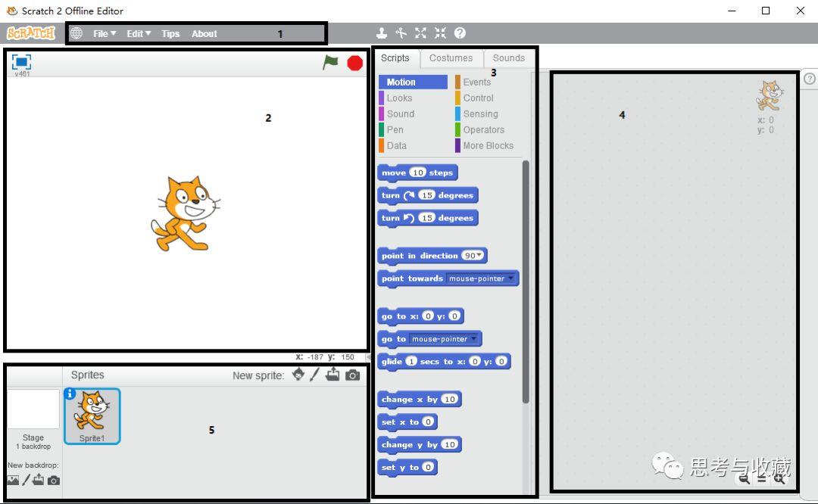
Task: Click the blocks palette vertical scrollbar
Action: tap(526, 282)
